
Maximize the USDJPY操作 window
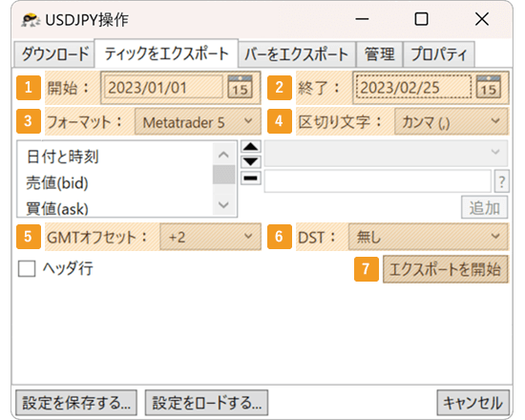tap(421, 19)
